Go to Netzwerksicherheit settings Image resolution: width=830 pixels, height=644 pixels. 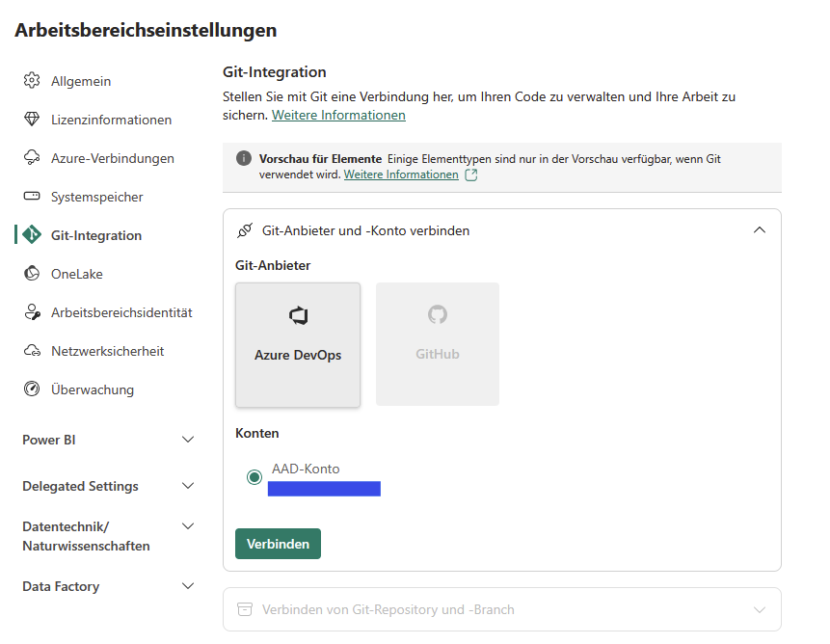tap(106, 351)
